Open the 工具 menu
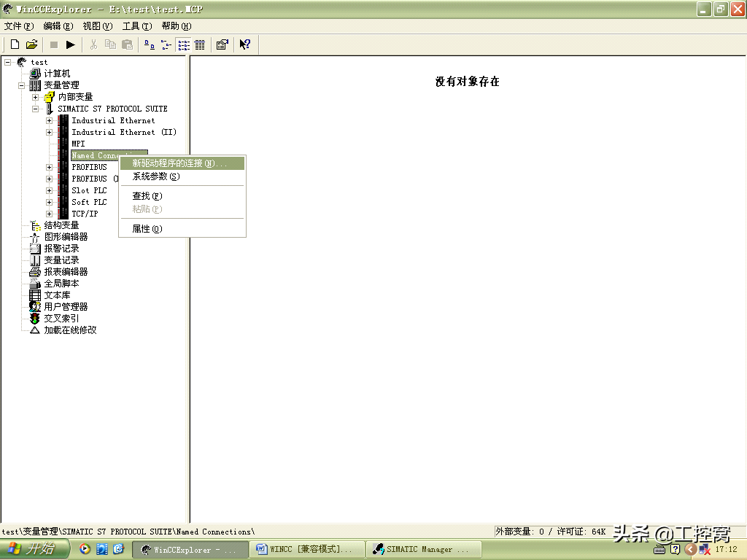The width and height of the screenshot is (747, 560). [x=136, y=26]
